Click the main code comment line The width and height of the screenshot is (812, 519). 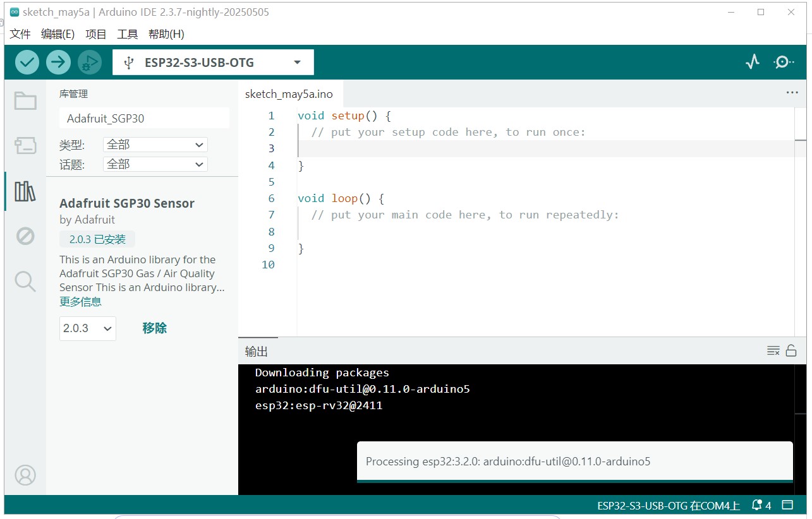pyautogui.click(x=465, y=215)
